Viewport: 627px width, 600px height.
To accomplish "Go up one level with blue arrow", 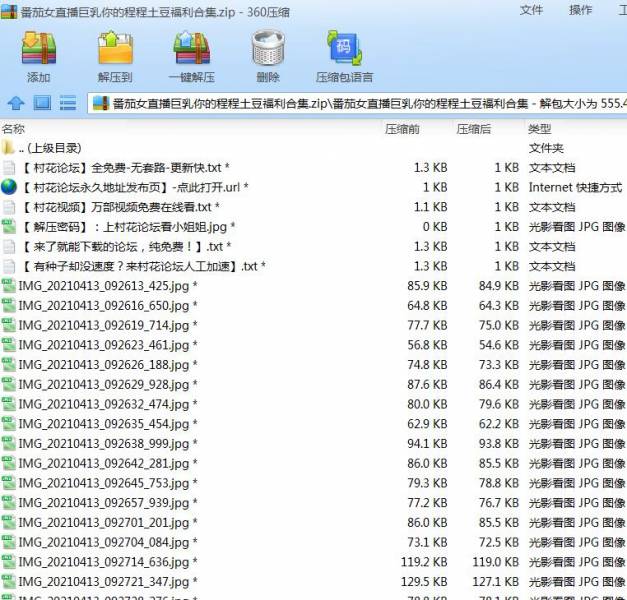I will [16, 103].
